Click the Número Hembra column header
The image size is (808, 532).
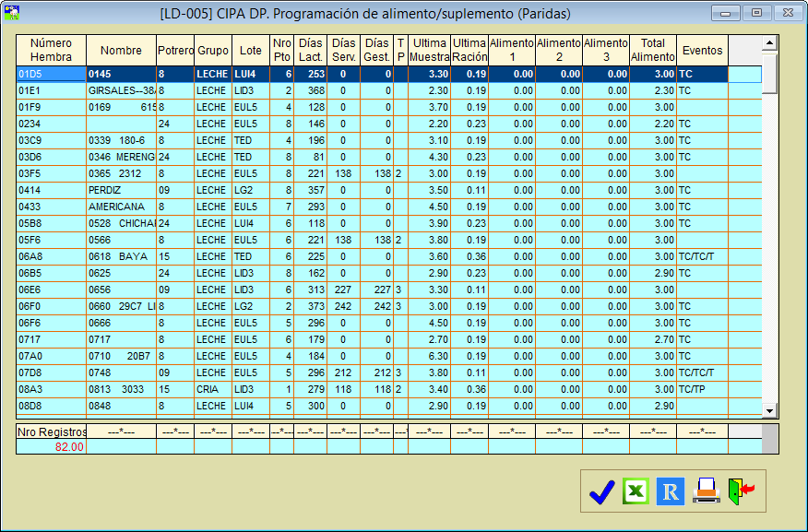(x=51, y=50)
